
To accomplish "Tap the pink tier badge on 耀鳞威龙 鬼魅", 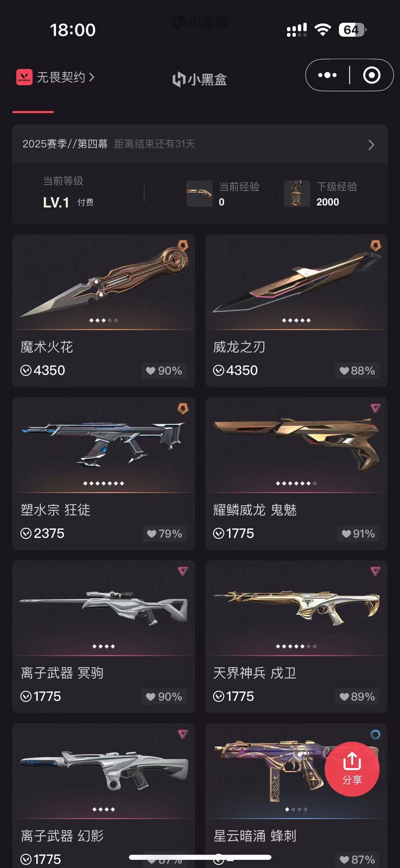I will pyautogui.click(x=376, y=408).
